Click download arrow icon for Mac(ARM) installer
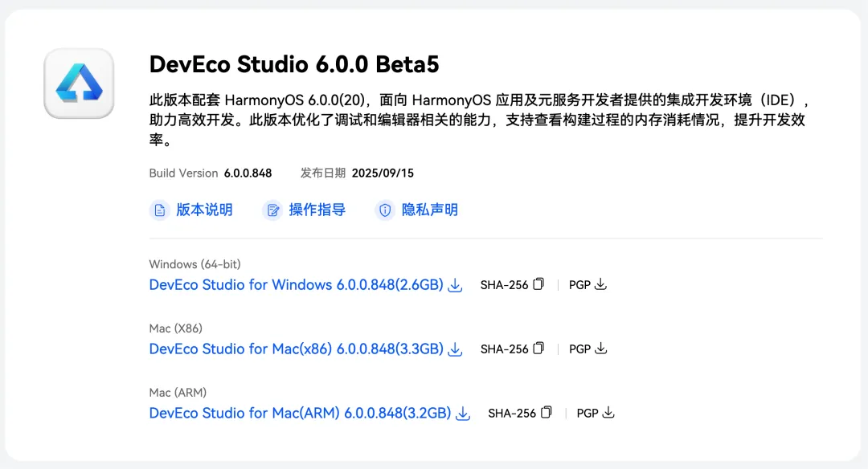 pos(463,414)
